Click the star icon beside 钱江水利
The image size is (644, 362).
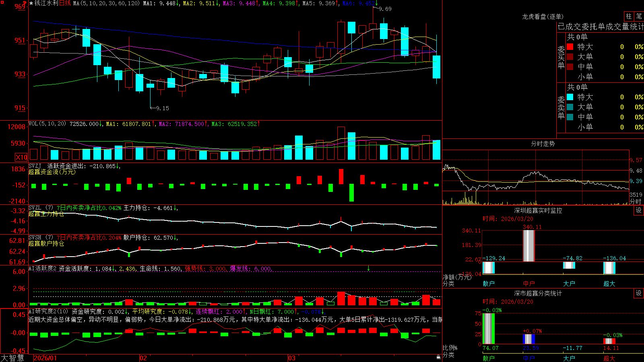click(31, 3)
